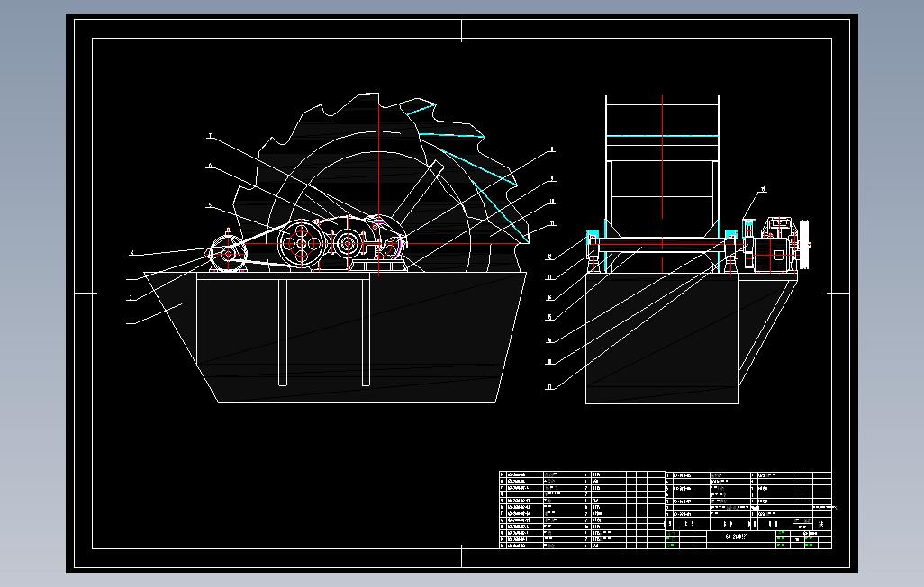This screenshot has height=587, width=924.
Task: Select the rectangular tank in the front view
Action: pos(662,339)
